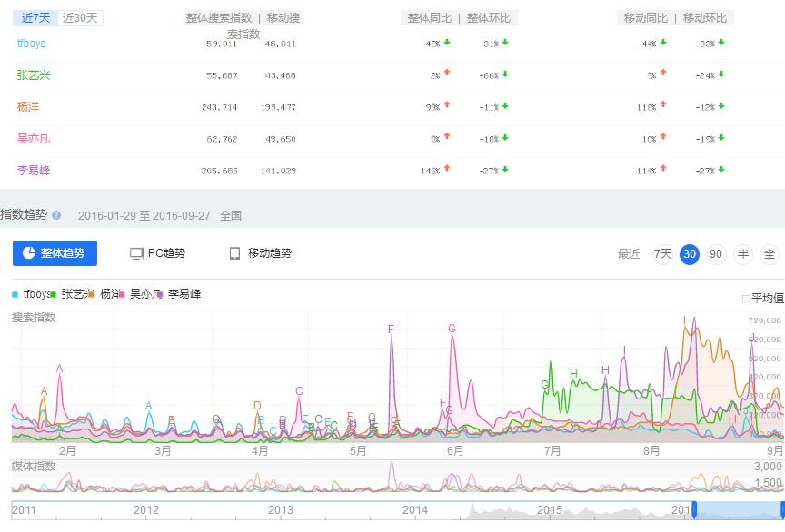Click the help icon beside 指数趋势
Image resolution: width=785 pixels, height=532 pixels.
click(x=56, y=215)
